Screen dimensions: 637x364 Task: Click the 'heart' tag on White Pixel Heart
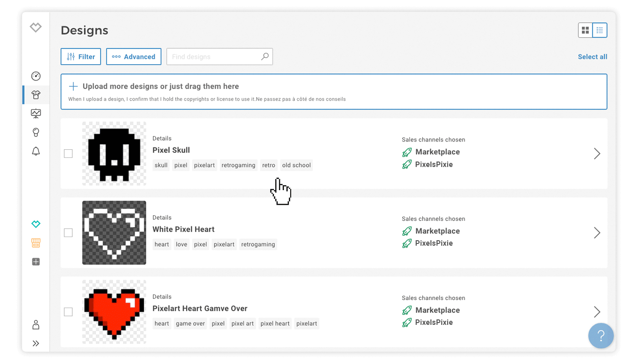(x=162, y=244)
